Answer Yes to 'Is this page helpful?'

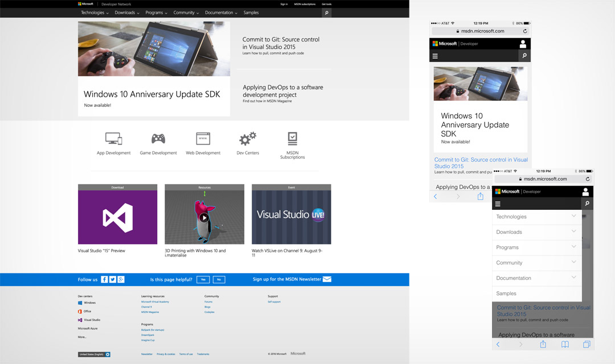pyautogui.click(x=203, y=279)
